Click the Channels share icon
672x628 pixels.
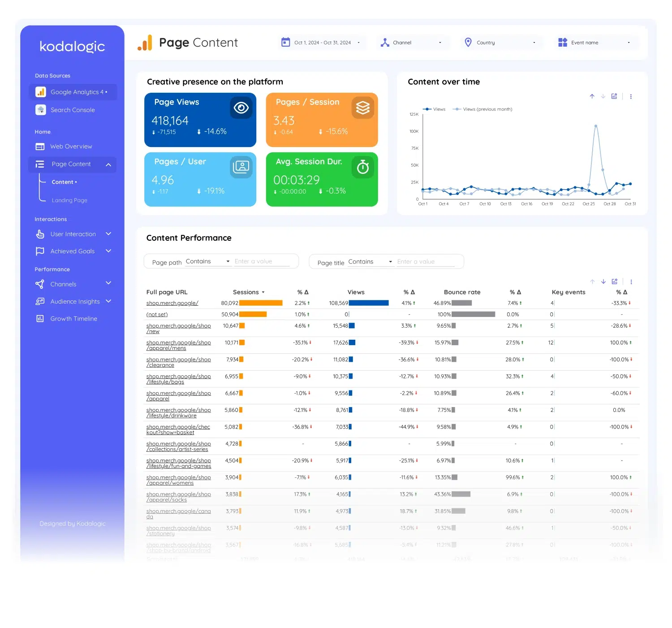[40, 284]
